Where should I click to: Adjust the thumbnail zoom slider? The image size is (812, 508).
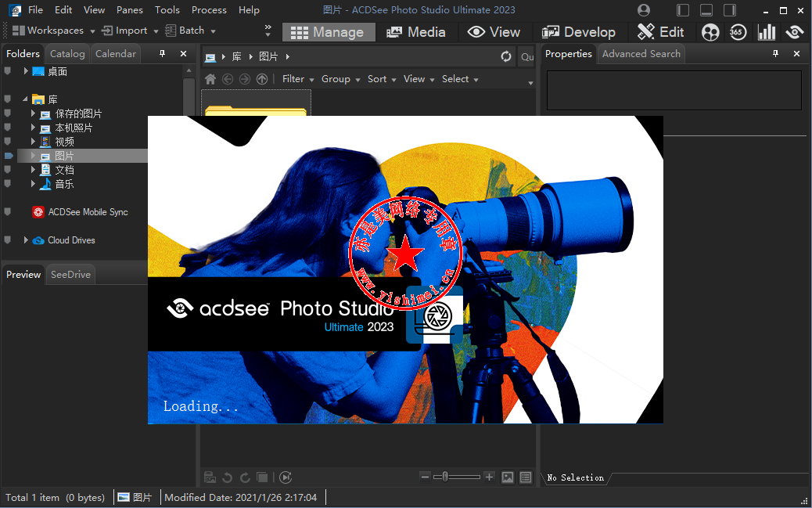[445, 477]
